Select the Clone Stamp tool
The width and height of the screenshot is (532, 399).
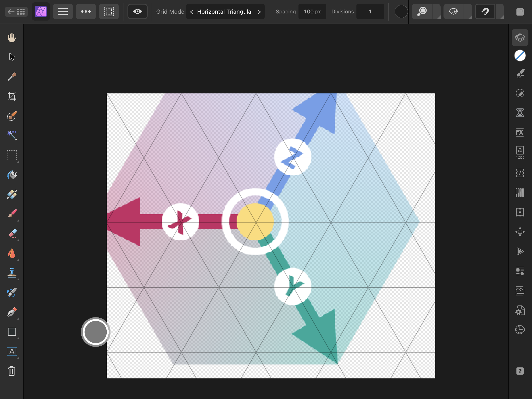(x=11, y=273)
